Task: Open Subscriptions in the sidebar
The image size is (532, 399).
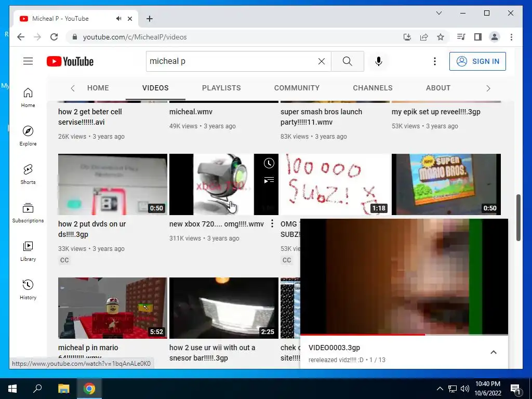Action: tap(28, 213)
